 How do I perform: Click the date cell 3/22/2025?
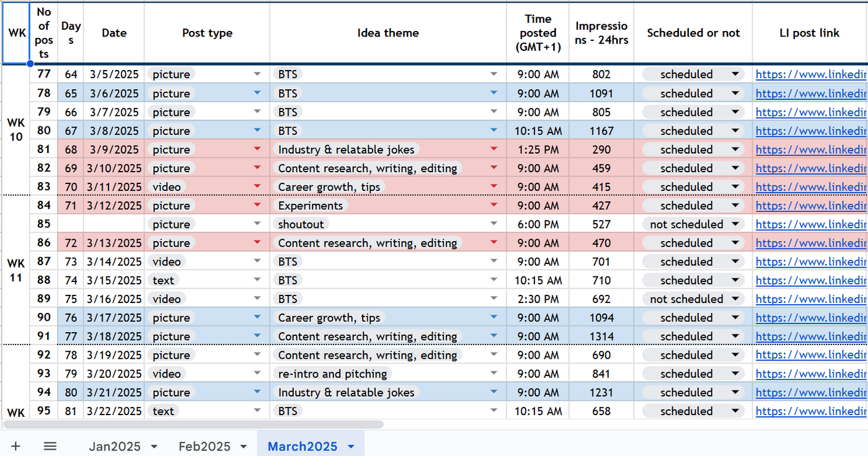(x=114, y=411)
